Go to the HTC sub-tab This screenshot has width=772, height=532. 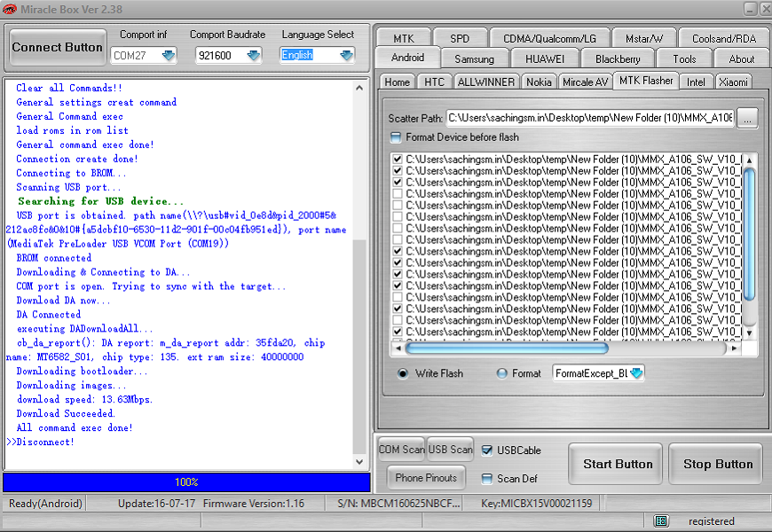(x=434, y=82)
